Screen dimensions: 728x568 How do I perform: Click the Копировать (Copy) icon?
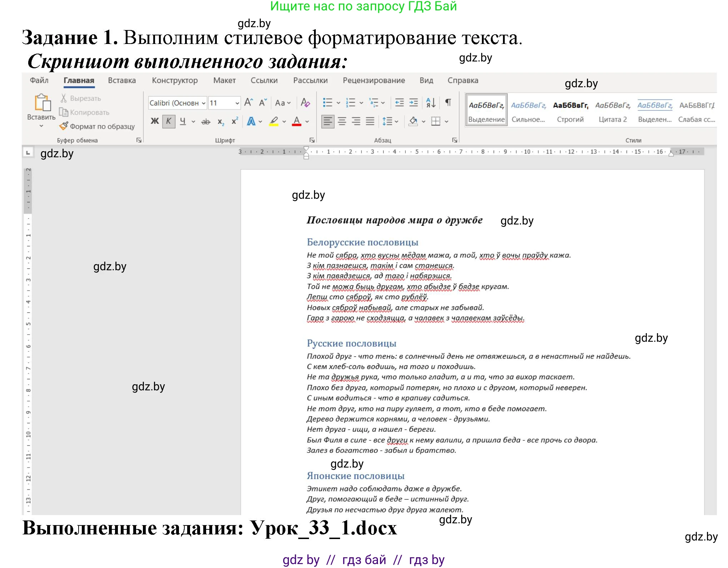tap(63, 112)
